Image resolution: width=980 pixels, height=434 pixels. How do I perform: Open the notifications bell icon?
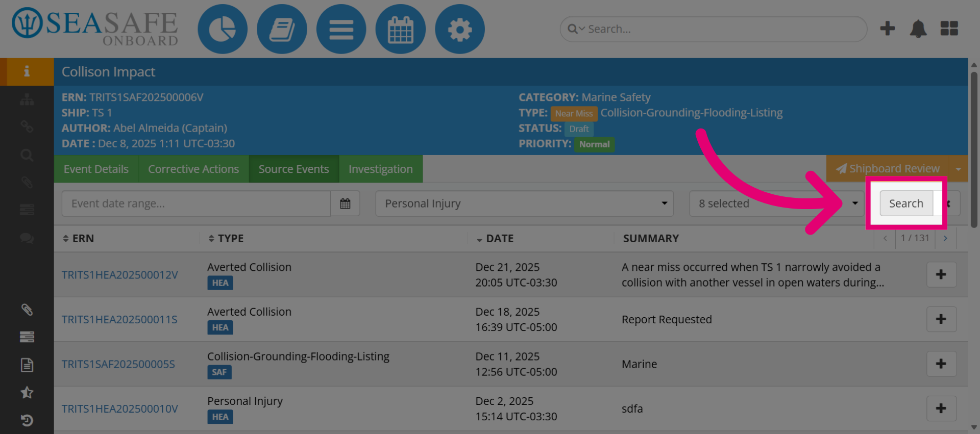(x=918, y=29)
